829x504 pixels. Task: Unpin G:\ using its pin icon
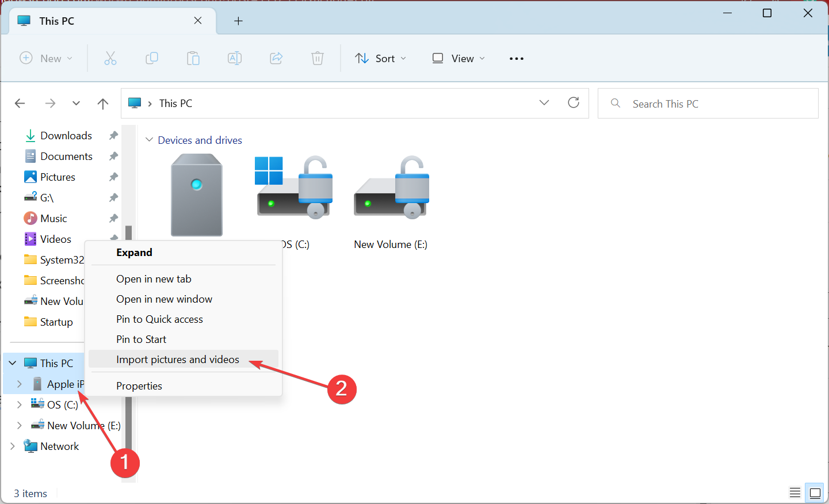(x=113, y=197)
